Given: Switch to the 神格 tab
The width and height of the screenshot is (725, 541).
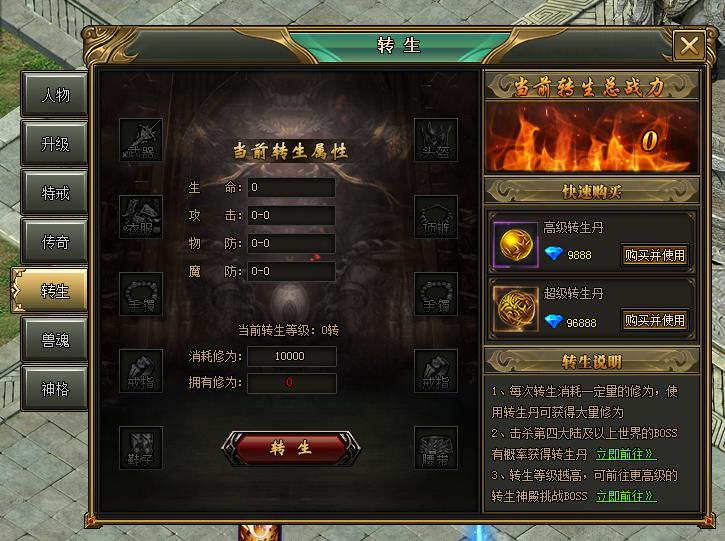Looking at the screenshot, I should point(55,389).
